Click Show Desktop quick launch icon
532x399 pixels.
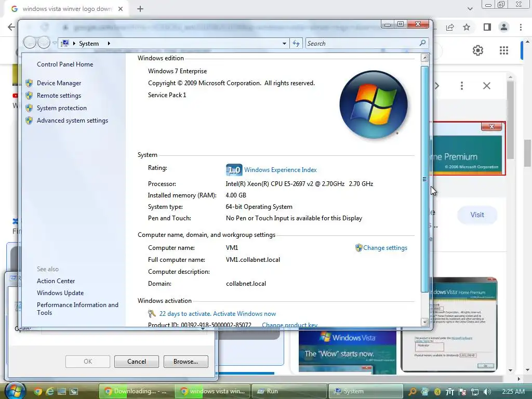coord(62,392)
